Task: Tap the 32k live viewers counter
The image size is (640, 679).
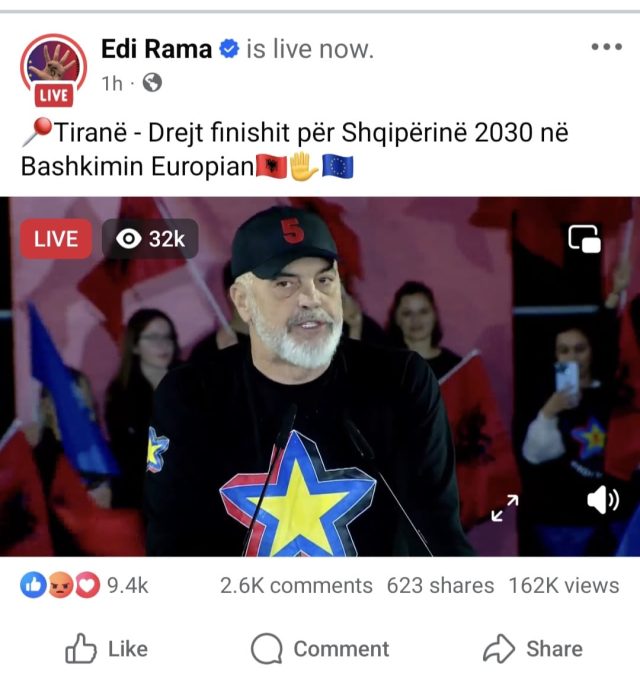Action: click(150, 239)
